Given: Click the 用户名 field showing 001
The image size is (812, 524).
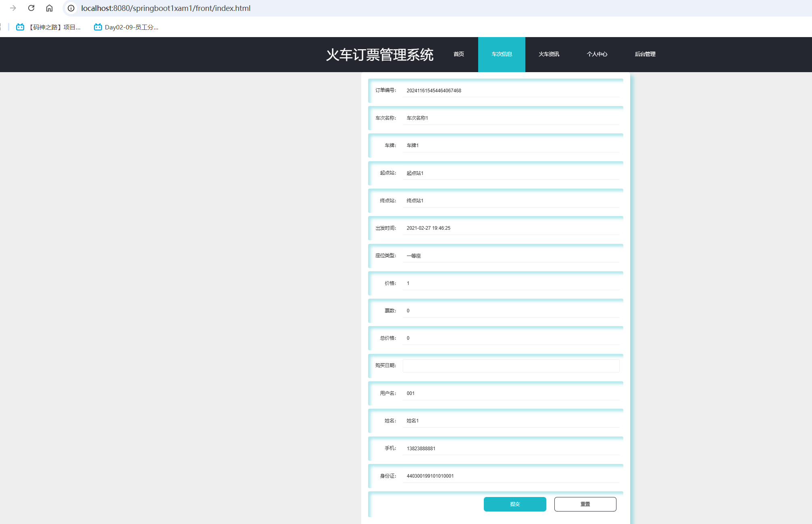Looking at the screenshot, I should pos(511,393).
